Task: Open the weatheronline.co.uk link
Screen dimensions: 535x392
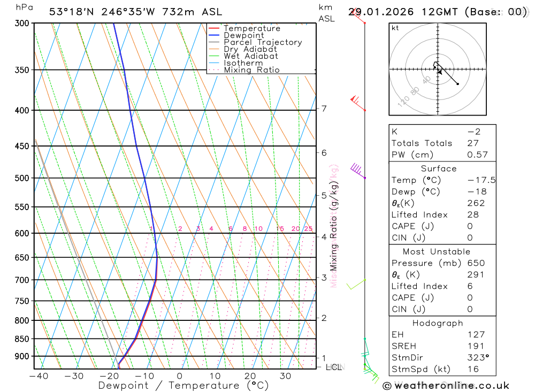Action: pyautogui.click(x=452, y=386)
